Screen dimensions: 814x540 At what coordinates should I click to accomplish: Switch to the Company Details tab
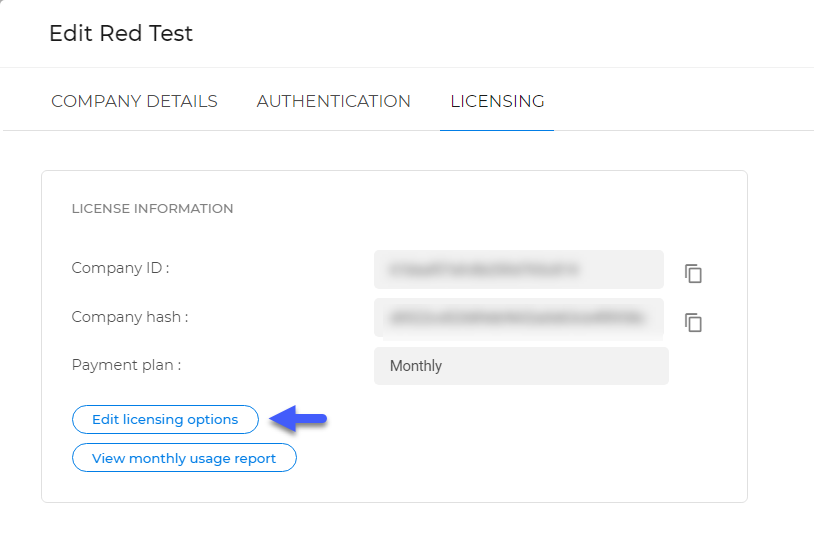pos(134,101)
